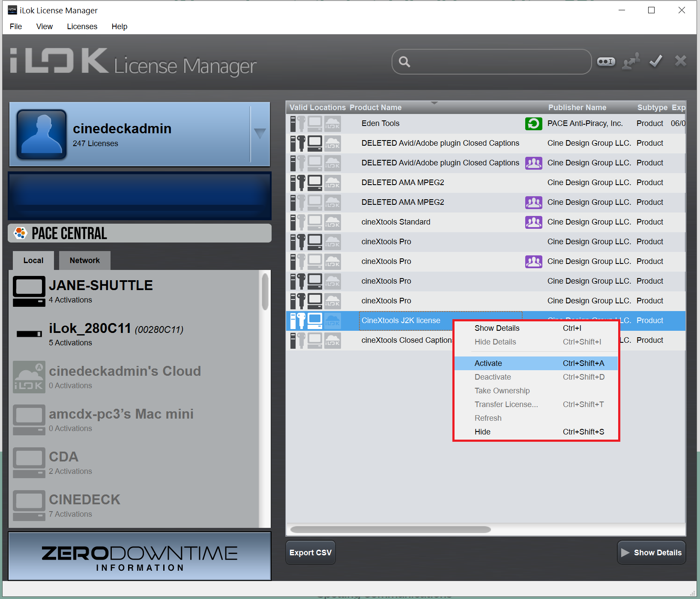Click the Export CSV button

[311, 553]
